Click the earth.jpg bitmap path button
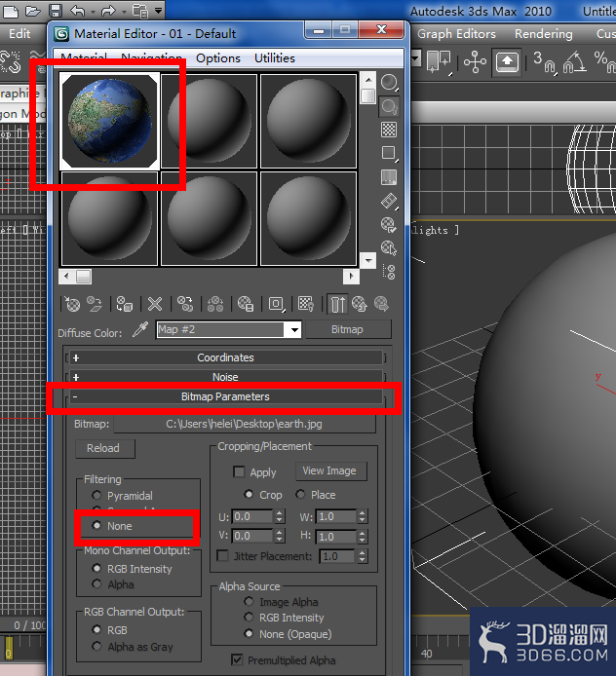Image resolution: width=616 pixels, height=676 pixels. (x=244, y=424)
